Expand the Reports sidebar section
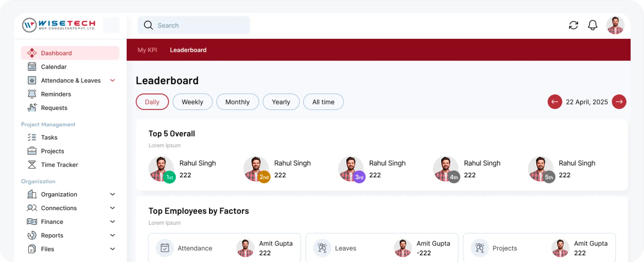The height and width of the screenshot is (262, 644). click(112, 235)
